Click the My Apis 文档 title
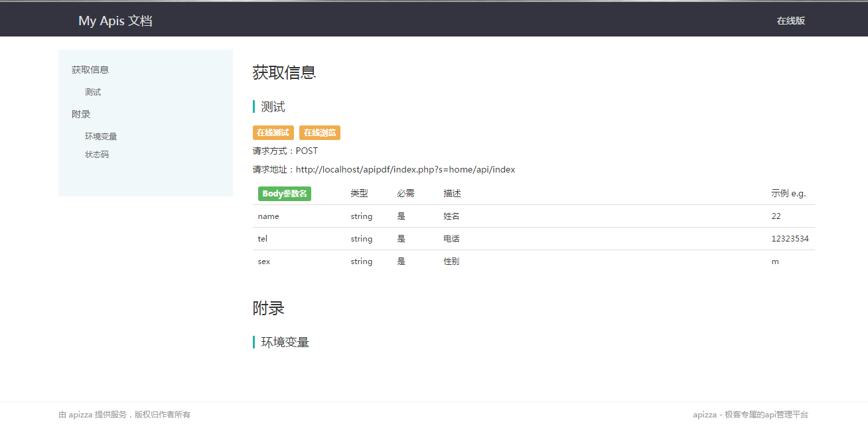Viewport: 868px width, 434px height. (x=115, y=21)
